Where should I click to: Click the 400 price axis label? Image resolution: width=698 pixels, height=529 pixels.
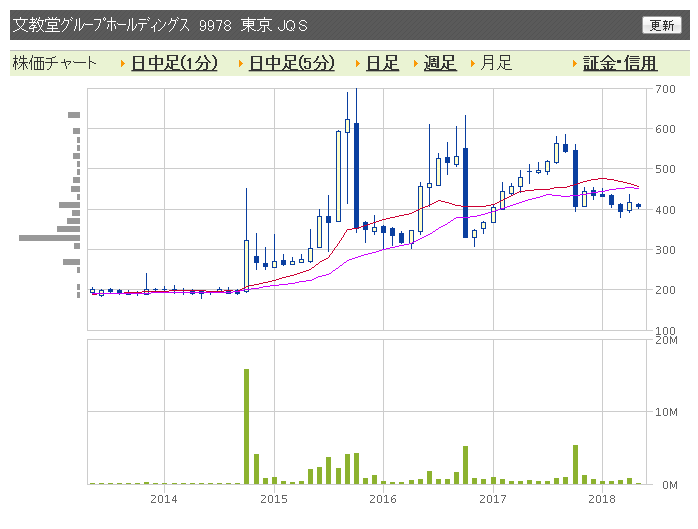point(666,210)
